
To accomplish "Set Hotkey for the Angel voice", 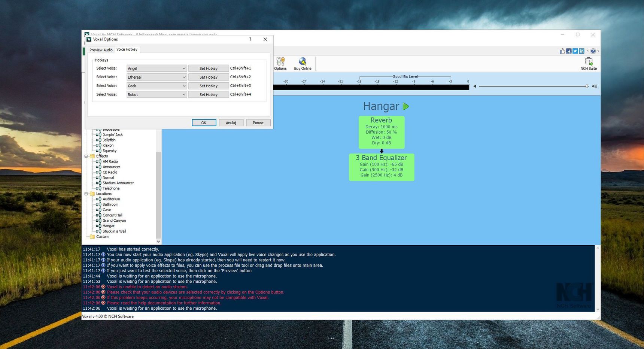I will point(208,68).
